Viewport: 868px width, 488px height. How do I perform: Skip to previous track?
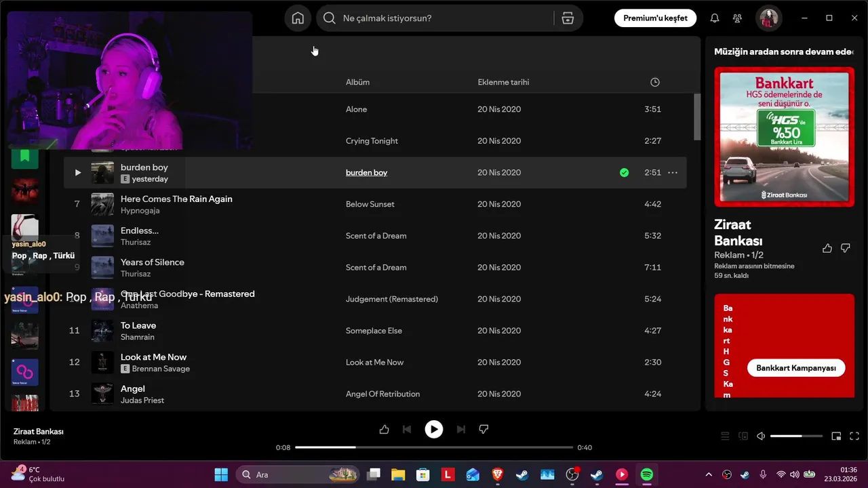click(407, 429)
